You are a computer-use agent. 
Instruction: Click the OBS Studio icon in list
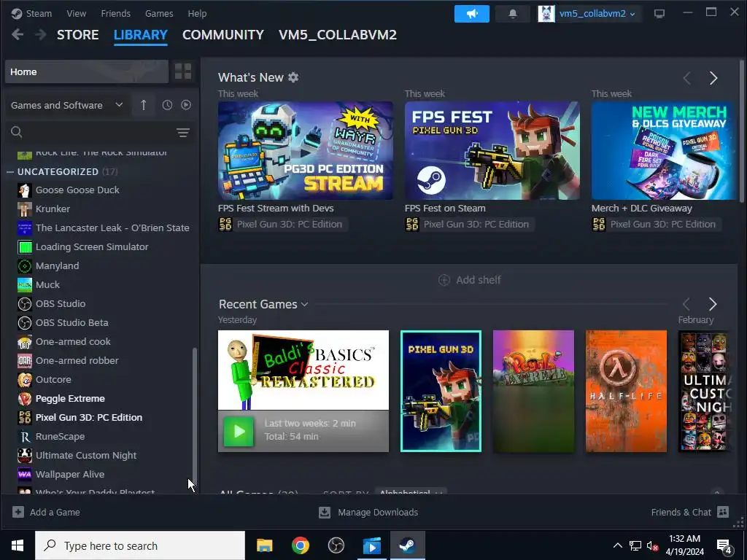click(x=25, y=304)
